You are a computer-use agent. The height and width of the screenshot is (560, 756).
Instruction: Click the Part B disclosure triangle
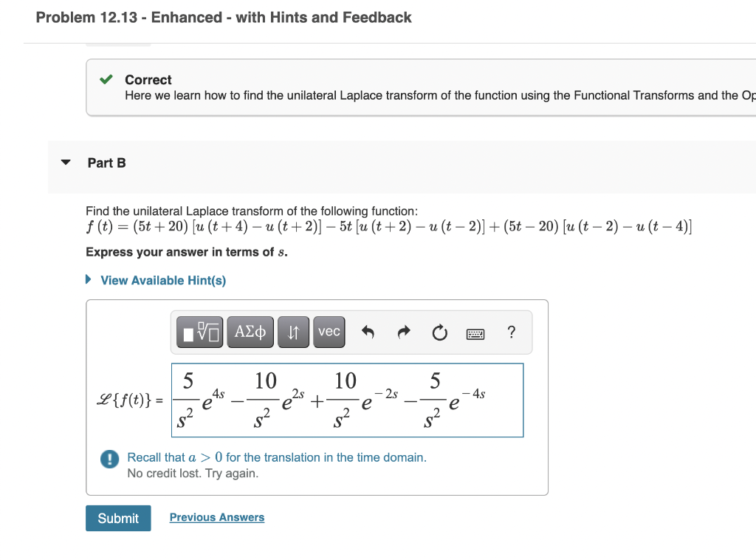pyautogui.click(x=65, y=163)
